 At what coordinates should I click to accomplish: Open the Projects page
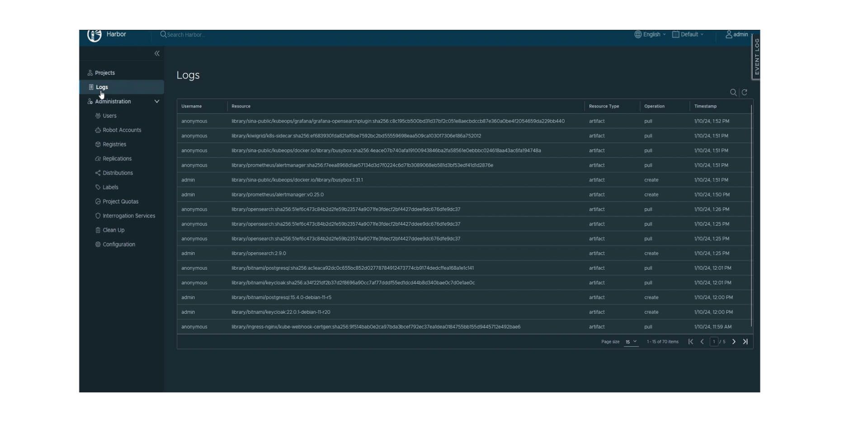pyautogui.click(x=104, y=73)
